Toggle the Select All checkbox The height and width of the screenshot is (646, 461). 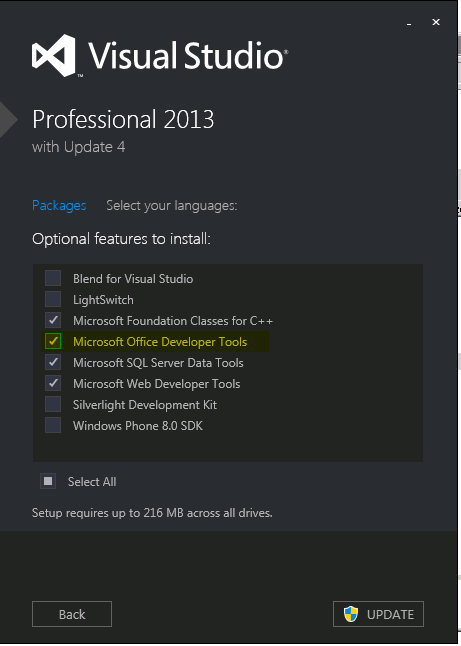click(48, 481)
